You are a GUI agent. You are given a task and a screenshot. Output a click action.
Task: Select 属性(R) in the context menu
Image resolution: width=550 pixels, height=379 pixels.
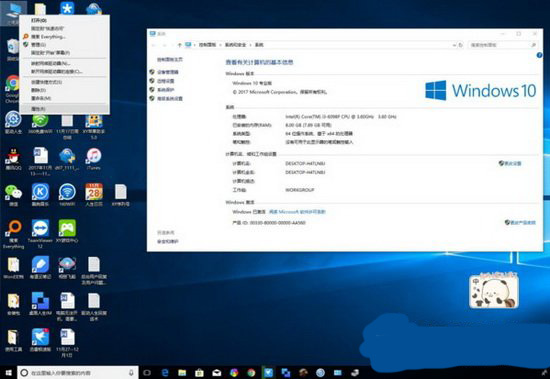click(x=65, y=109)
